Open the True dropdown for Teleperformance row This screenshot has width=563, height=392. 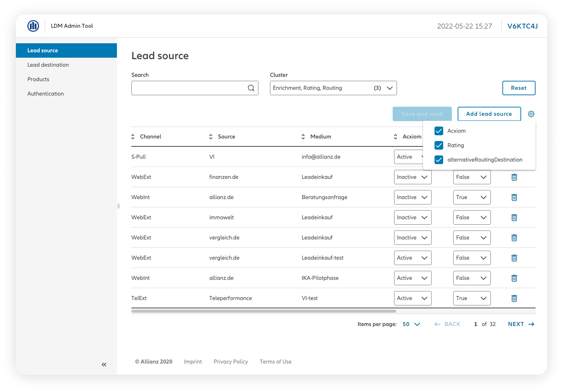[472, 298]
